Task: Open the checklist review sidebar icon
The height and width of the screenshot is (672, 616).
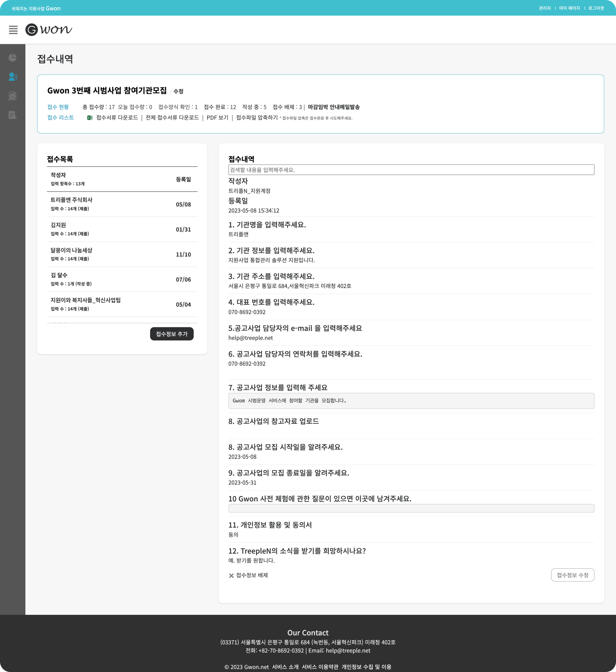Action: point(13,96)
